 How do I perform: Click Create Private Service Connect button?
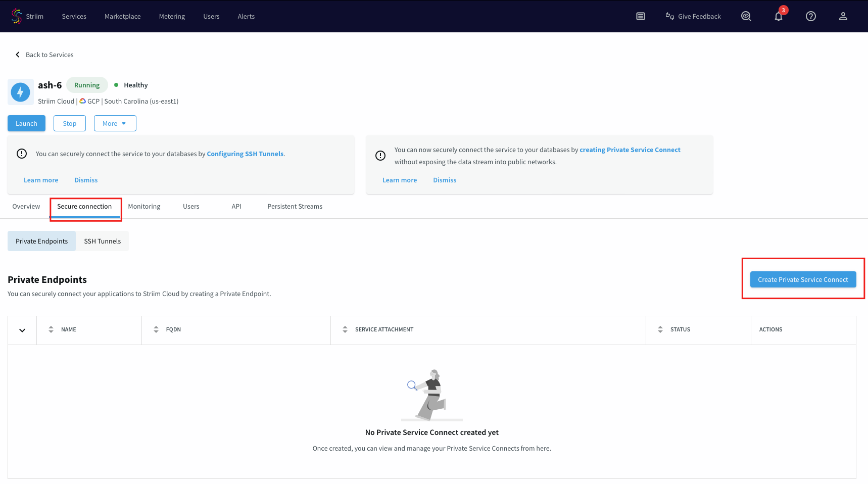pos(803,279)
